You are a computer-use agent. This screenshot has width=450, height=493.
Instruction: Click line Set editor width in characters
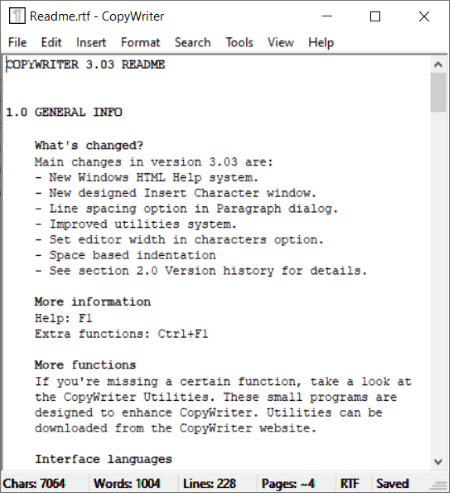click(179, 240)
